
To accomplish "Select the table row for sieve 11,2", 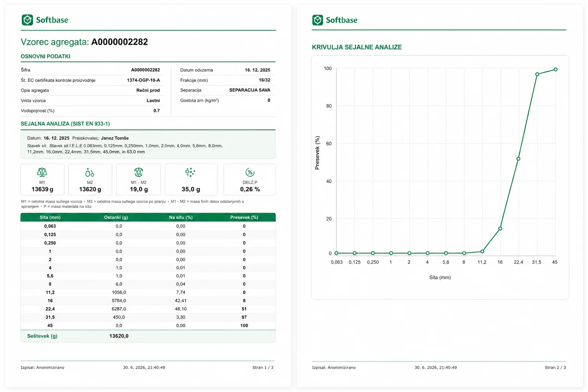I will (x=148, y=292).
